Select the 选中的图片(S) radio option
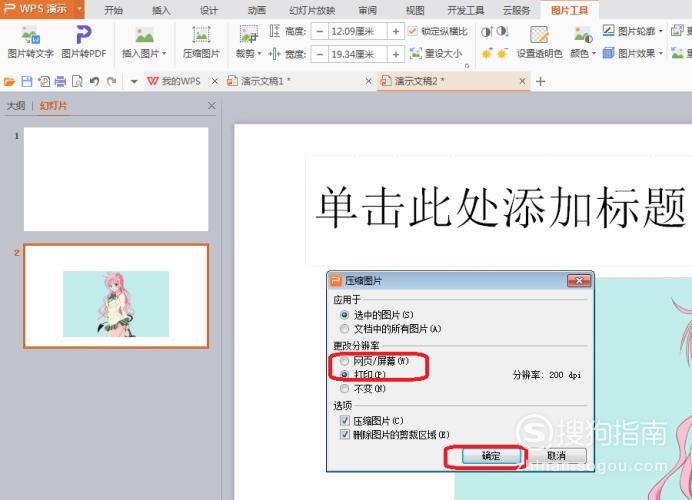Image resolution: width=692 pixels, height=500 pixels. pos(344,315)
